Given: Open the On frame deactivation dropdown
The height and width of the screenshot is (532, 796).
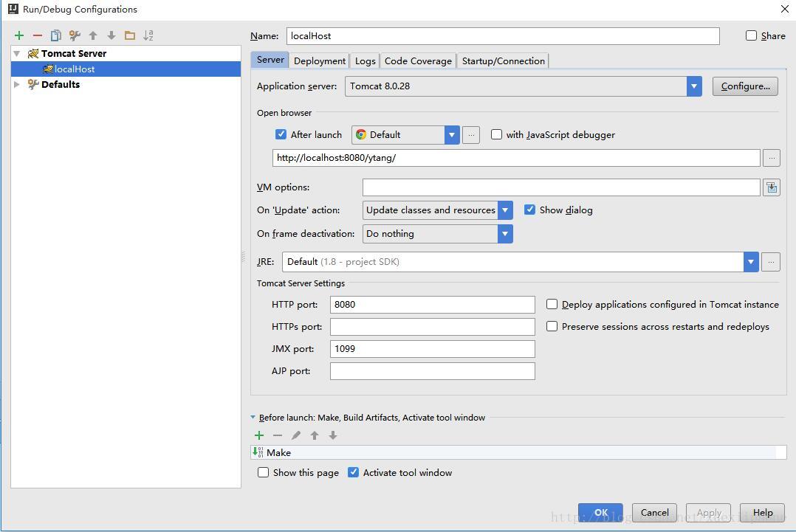Looking at the screenshot, I should pyautogui.click(x=505, y=234).
